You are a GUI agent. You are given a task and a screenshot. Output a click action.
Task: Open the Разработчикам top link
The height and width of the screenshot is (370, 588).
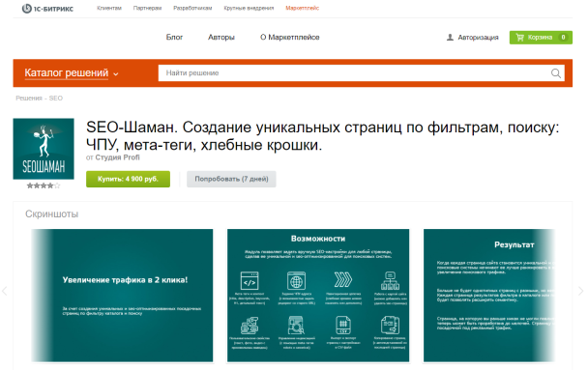(x=192, y=8)
